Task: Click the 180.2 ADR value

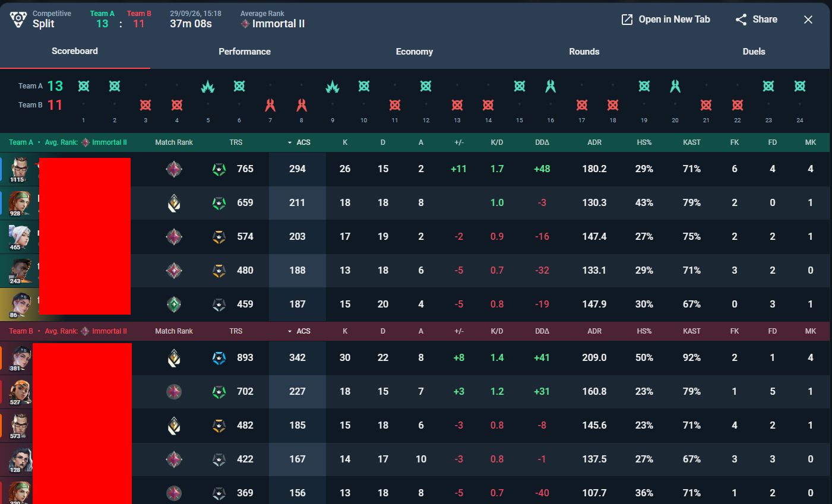Action: point(594,169)
